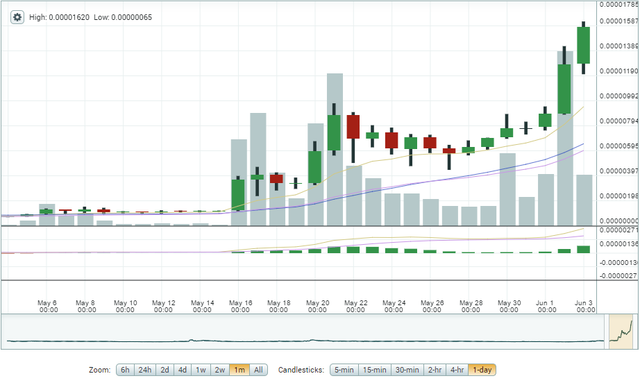Set zoom to 24h

tap(145, 370)
